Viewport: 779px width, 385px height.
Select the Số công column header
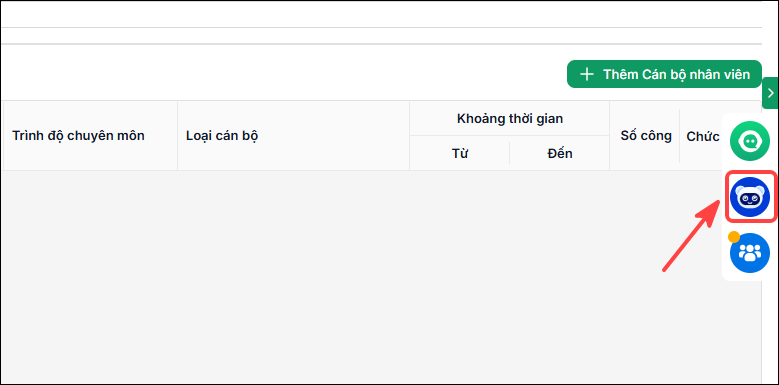(x=645, y=136)
